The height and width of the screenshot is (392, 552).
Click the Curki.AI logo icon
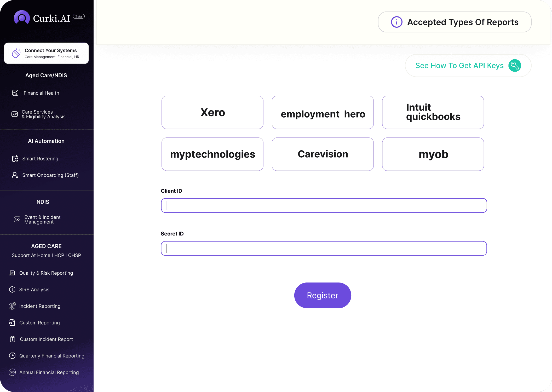(x=22, y=18)
